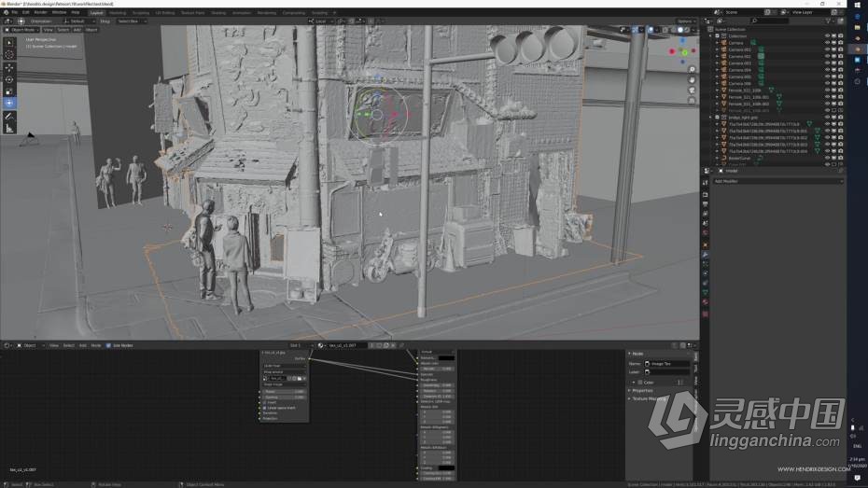The height and width of the screenshot is (488, 868).
Task: Toggle X-ray mode in viewport header
Action: tap(665, 29)
